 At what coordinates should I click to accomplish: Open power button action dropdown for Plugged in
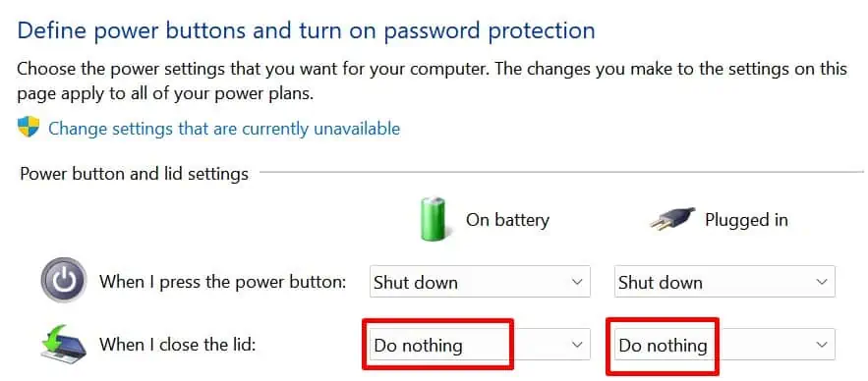(x=724, y=282)
